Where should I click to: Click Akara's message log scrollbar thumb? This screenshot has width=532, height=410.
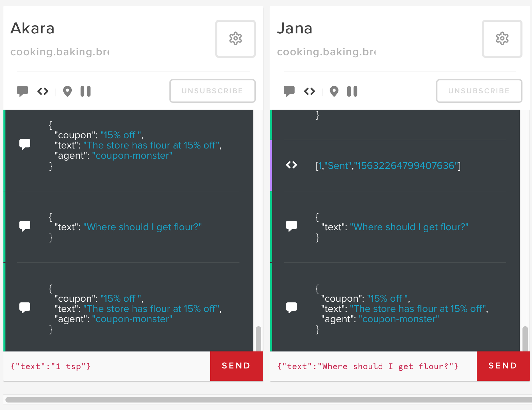point(259,338)
